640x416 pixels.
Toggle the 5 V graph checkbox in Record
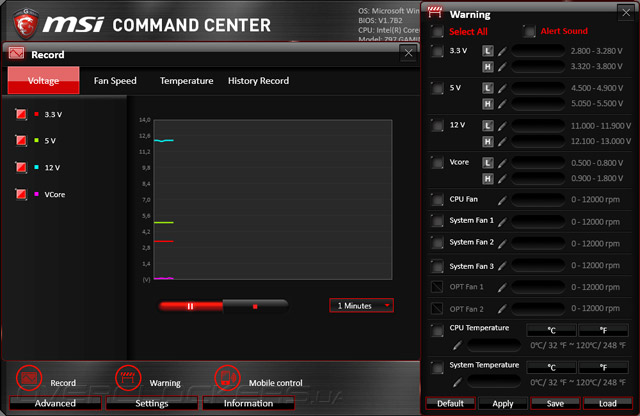click(x=21, y=141)
